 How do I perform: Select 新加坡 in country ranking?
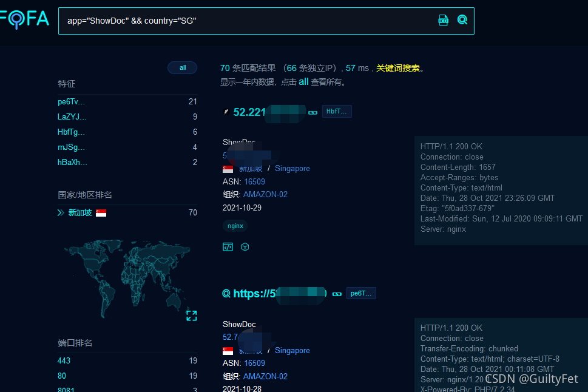coord(80,213)
